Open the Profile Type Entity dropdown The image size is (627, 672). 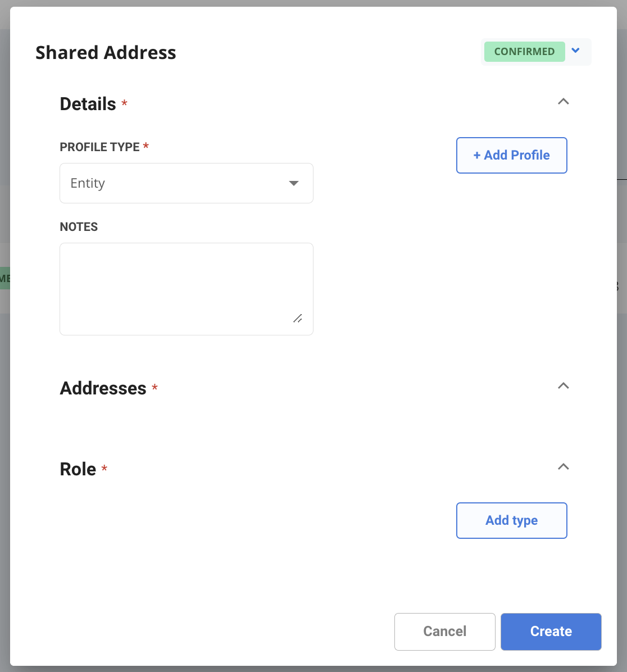point(187,183)
